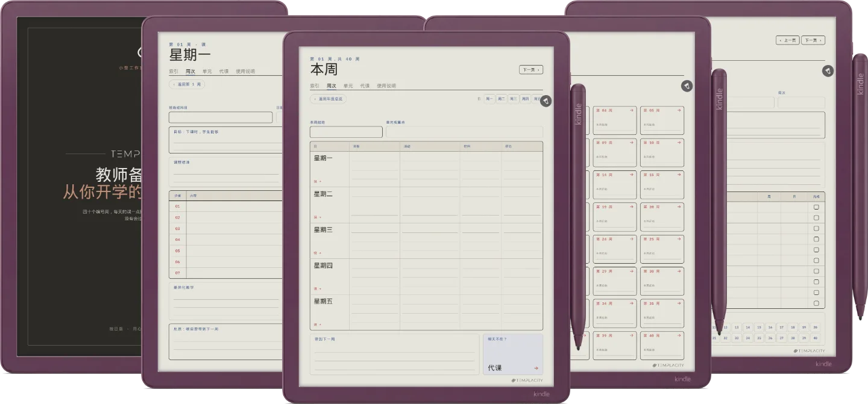Screen dimensions: 868x404
Task: Open the 课 link under 星期五 row
Action: [317, 325]
